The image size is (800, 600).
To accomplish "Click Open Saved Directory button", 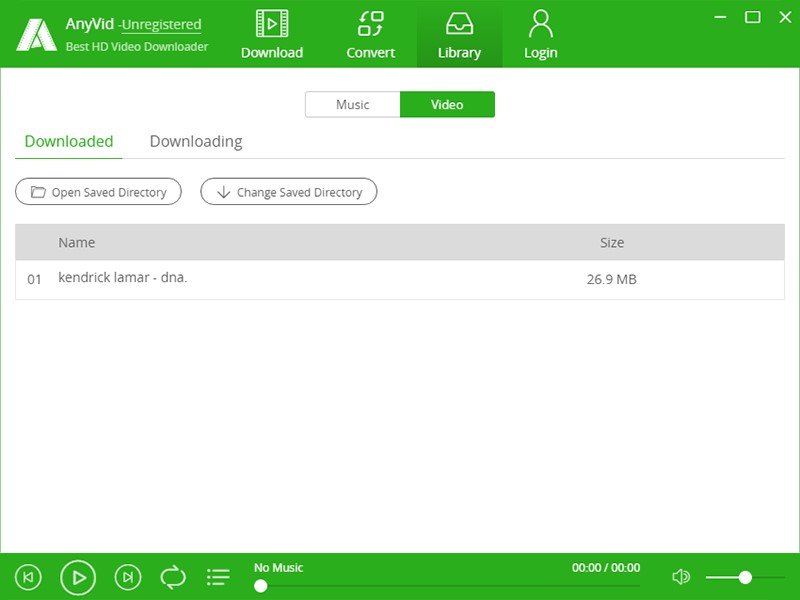I will point(98,192).
